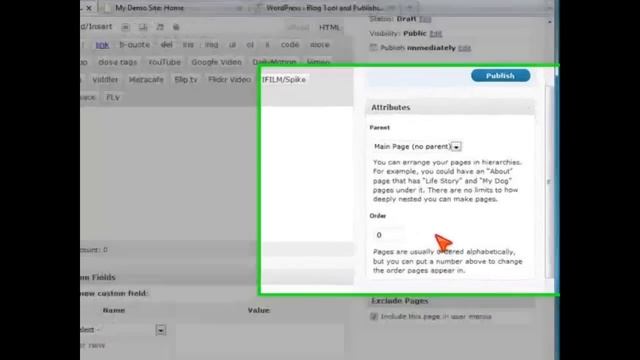Screen dimensions: 640x360
Task: Insert a YouTube video tag
Action: 164,62
